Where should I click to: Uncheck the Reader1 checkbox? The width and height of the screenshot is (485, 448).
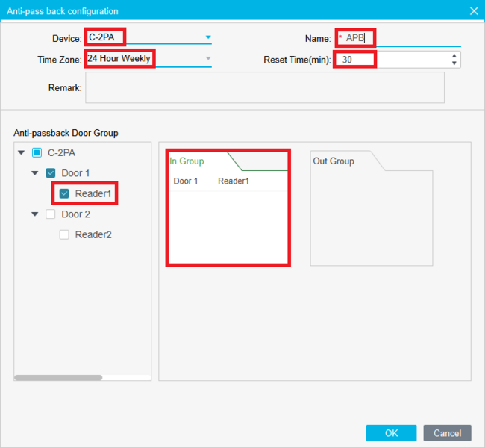pyautogui.click(x=64, y=194)
